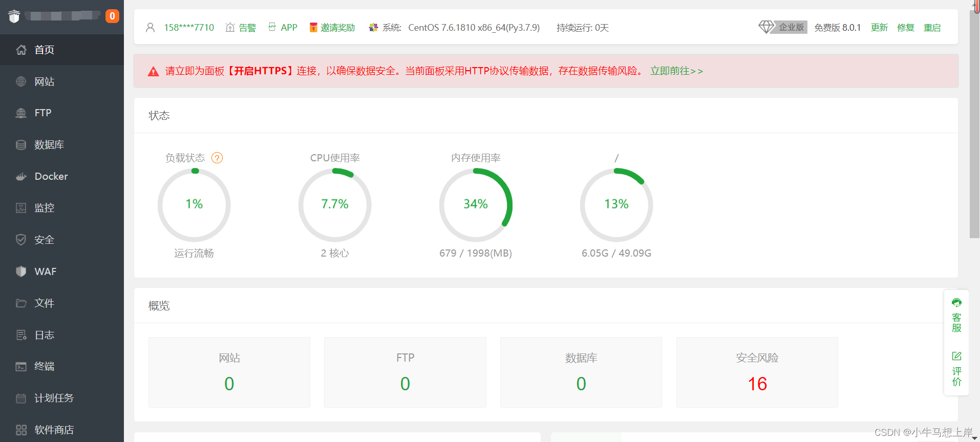Open the 安全风险 card showing 16

757,372
